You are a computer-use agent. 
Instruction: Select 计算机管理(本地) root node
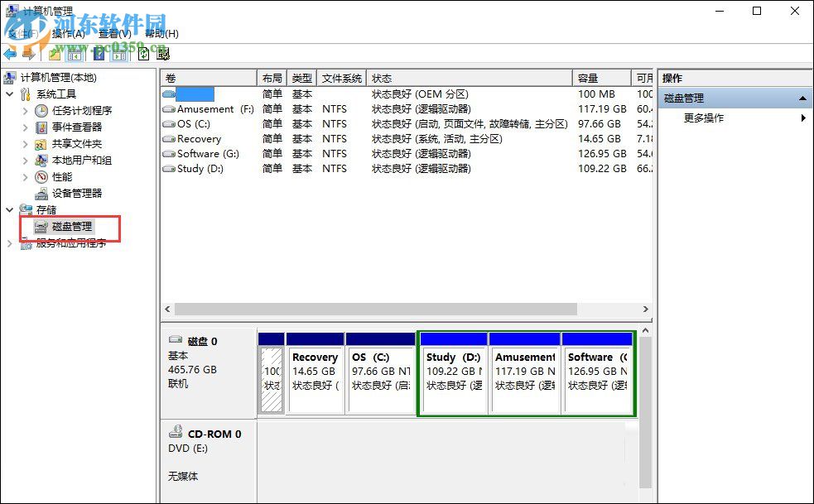pyautogui.click(x=56, y=77)
